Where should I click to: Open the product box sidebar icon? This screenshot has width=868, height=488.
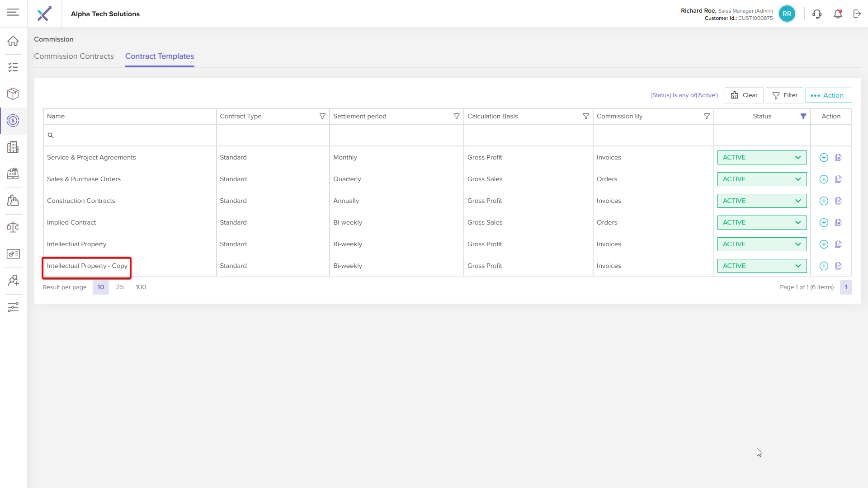tap(13, 94)
